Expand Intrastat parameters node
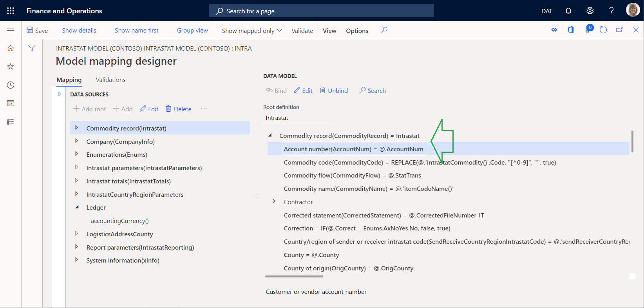This screenshot has height=308, width=644. click(76, 167)
